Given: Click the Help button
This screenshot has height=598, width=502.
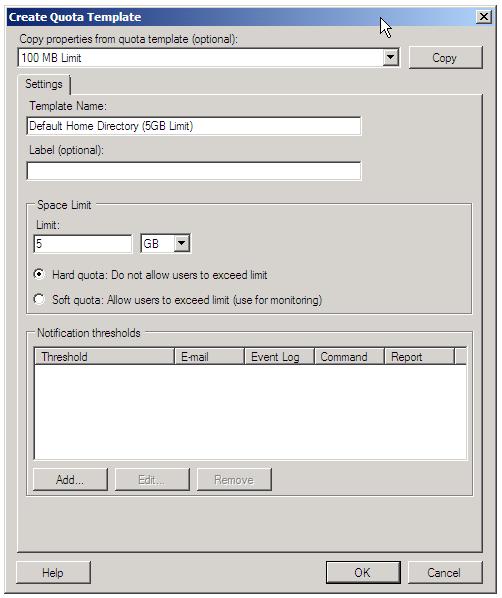Looking at the screenshot, I should (x=53, y=572).
